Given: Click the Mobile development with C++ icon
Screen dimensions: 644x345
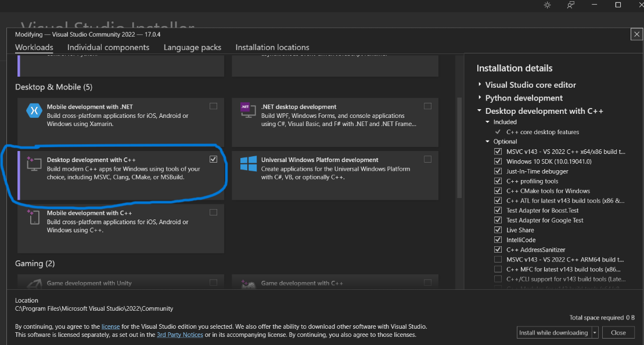Looking at the screenshot, I should pyautogui.click(x=33, y=217).
